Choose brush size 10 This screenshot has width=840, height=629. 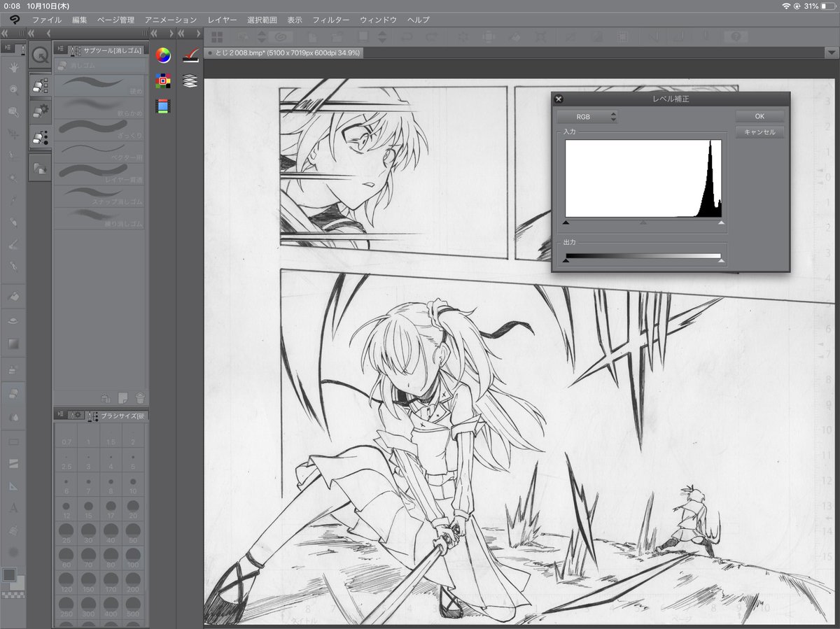click(x=132, y=484)
